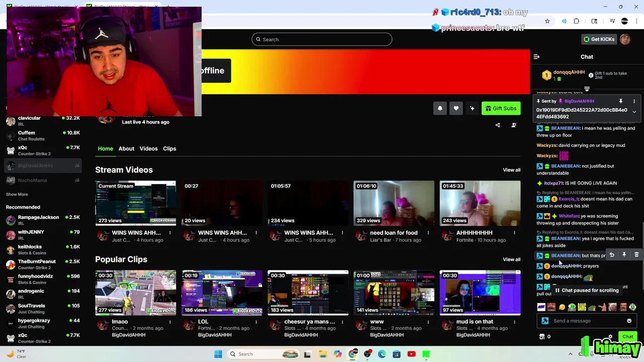Open keithlocks channel avatar in sidebar
This screenshot has width=644, height=362.
(x=10, y=249)
